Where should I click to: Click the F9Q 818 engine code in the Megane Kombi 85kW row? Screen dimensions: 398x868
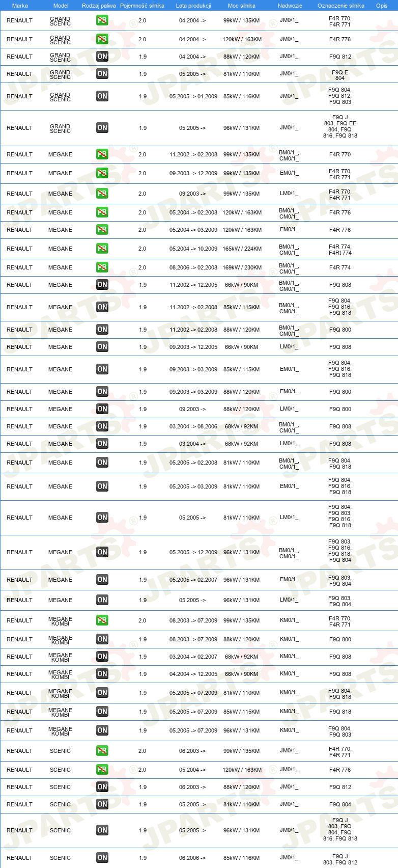pyautogui.click(x=340, y=712)
